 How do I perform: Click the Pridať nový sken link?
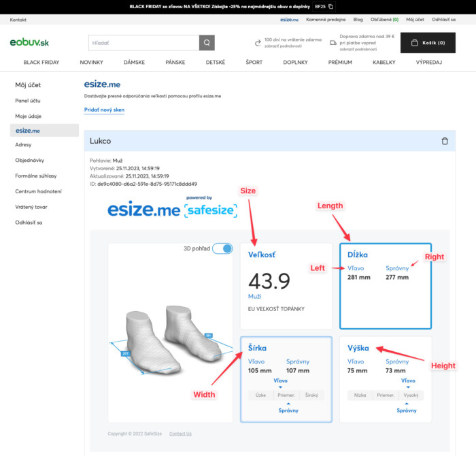[x=104, y=110]
